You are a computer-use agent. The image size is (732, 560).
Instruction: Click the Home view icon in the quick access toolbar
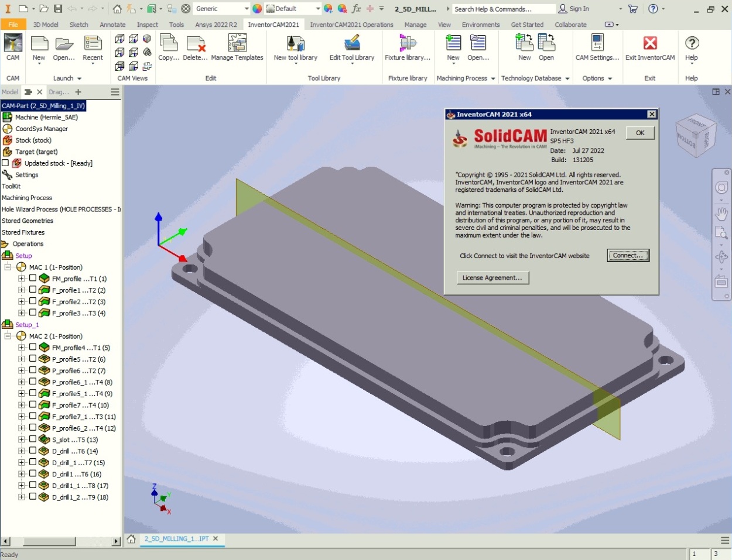117,9
